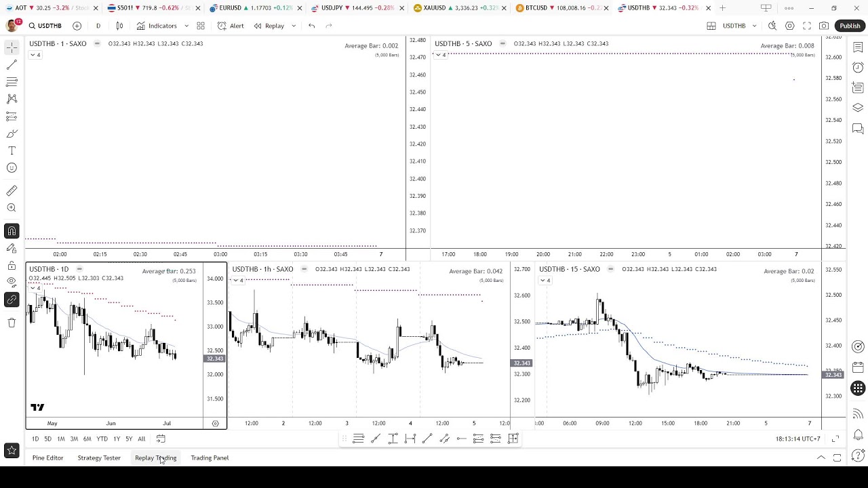The height and width of the screenshot is (488, 868).
Task: Switch to the AOT browser tab
Action: point(52,8)
